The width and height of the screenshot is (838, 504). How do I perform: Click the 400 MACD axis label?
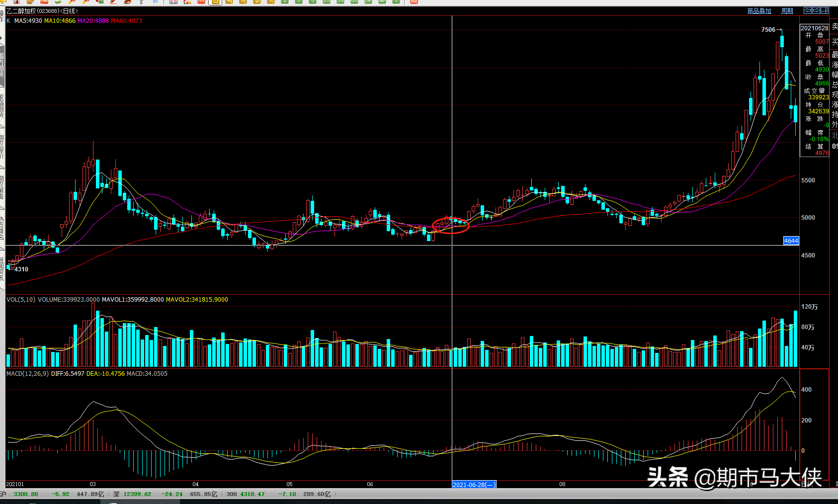click(x=806, y=390)
